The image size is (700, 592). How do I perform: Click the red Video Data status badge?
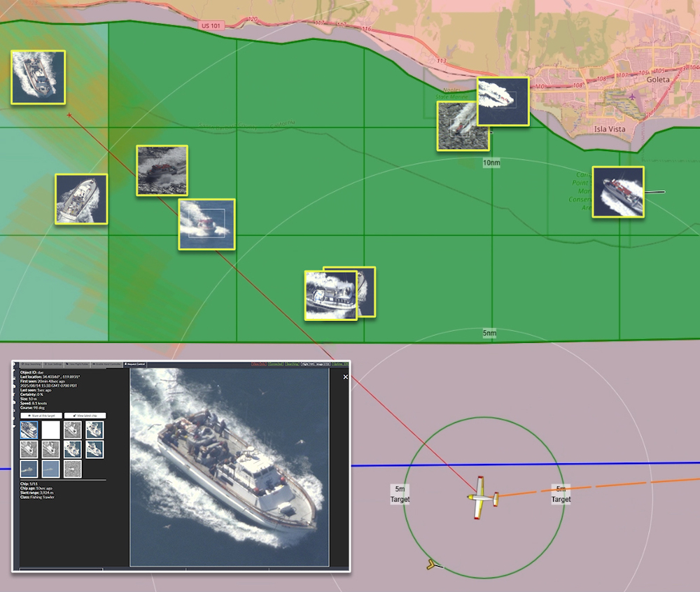[x=259, y=364]
